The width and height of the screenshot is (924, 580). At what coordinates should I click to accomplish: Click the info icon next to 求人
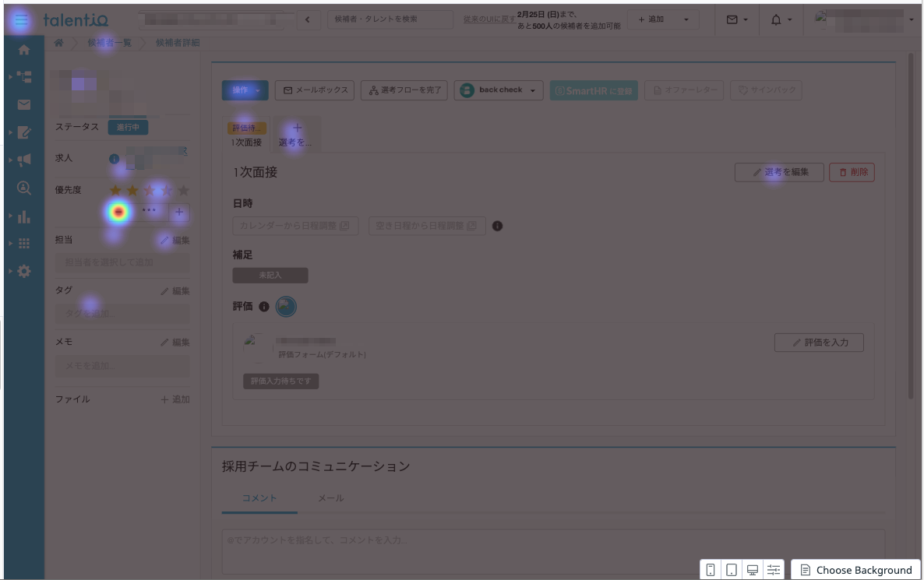[x=115, y=159]
